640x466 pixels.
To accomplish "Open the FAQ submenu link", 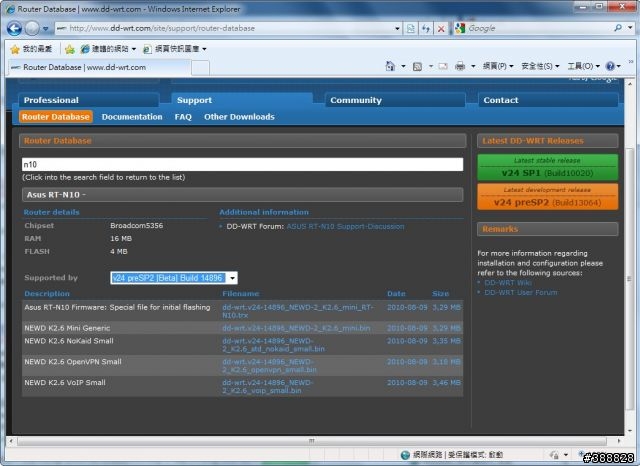I will pos(183,117).
